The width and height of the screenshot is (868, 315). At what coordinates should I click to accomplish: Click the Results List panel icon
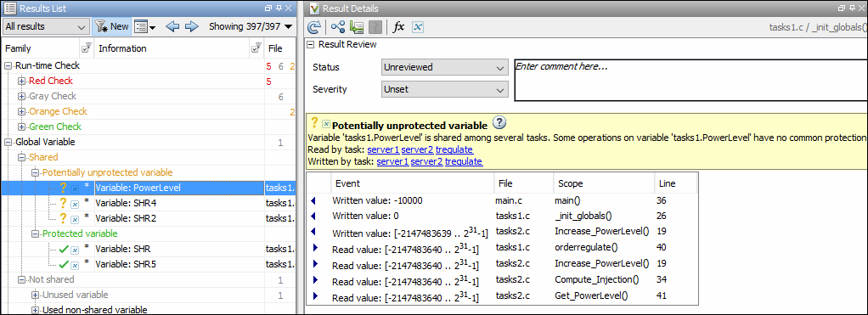coord(9,8)
